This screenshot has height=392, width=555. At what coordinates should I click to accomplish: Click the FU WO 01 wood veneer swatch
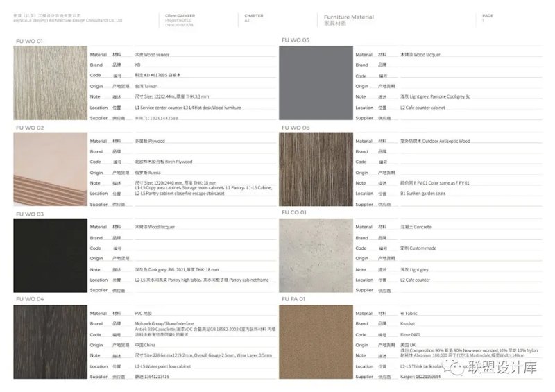click(x=51, y=84)
